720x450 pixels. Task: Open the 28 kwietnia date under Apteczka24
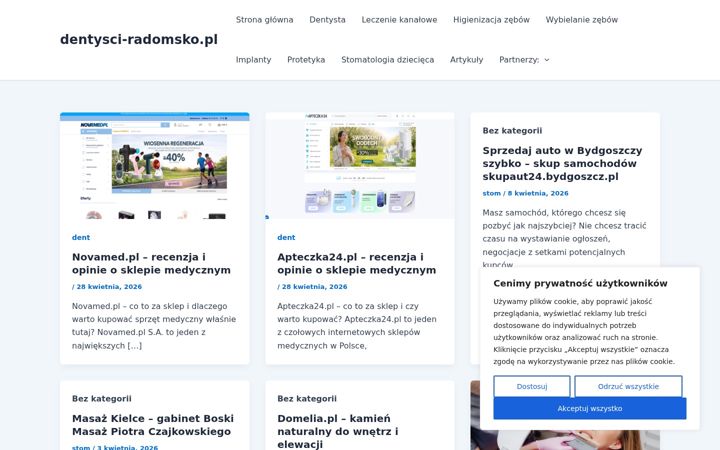(x=315, y=287)
